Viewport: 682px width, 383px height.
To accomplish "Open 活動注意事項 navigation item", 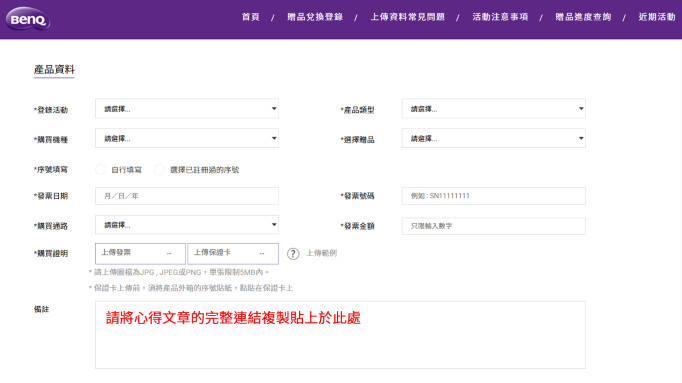I will [x=500, y=17].
